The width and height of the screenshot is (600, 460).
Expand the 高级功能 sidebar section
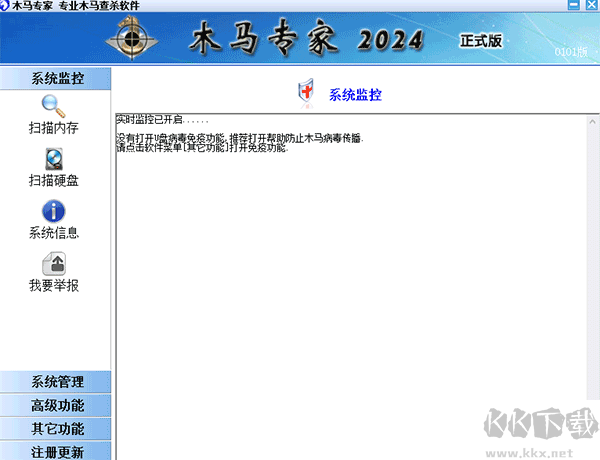point(56,405)
